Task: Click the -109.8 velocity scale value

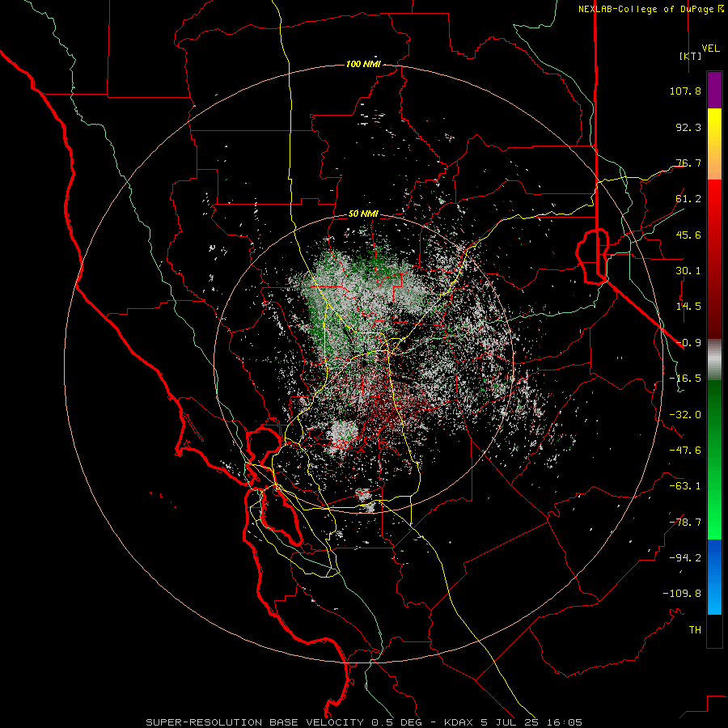Action: 682,594
